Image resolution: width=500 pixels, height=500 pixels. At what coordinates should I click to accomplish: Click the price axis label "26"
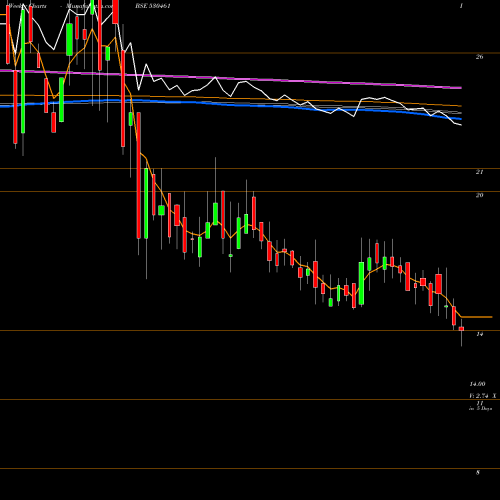click(x=479, y=57)
